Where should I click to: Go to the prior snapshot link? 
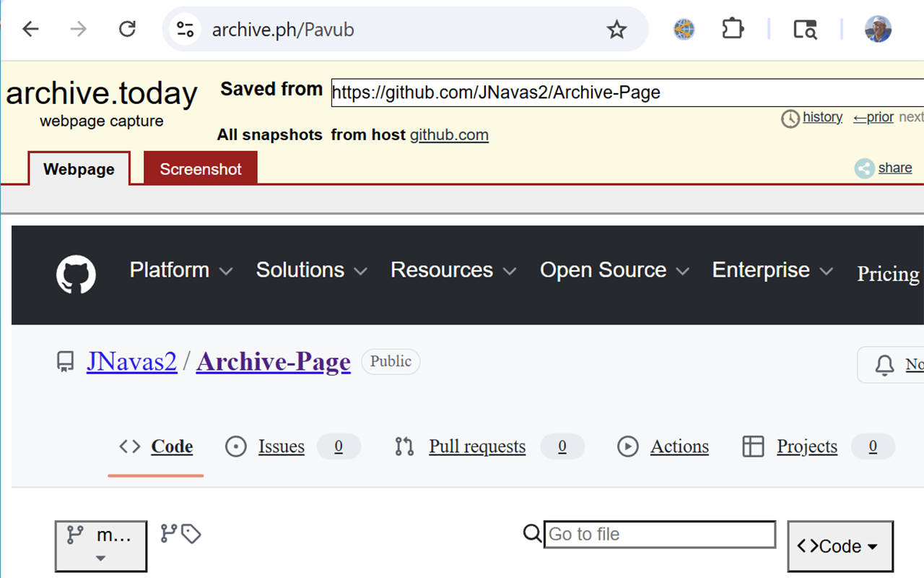pyautogui.click(x=873, y=117)
